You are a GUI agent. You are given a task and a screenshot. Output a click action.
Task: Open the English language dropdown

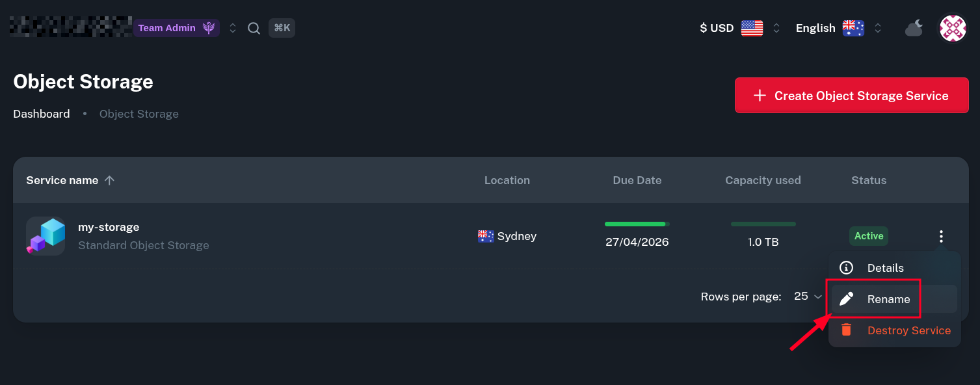point(838,28)
